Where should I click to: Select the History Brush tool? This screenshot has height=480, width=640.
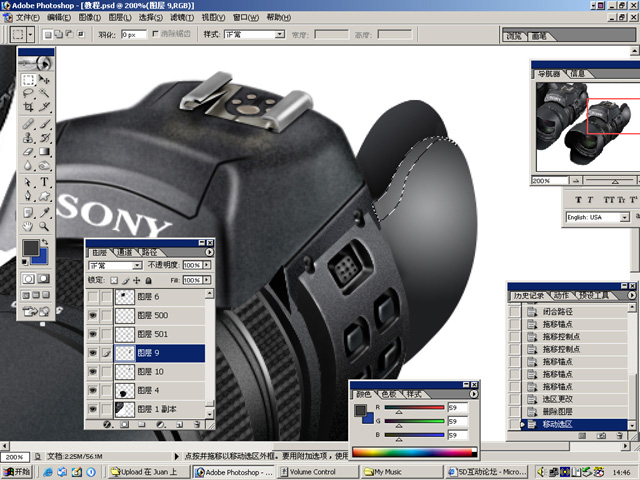44,138
